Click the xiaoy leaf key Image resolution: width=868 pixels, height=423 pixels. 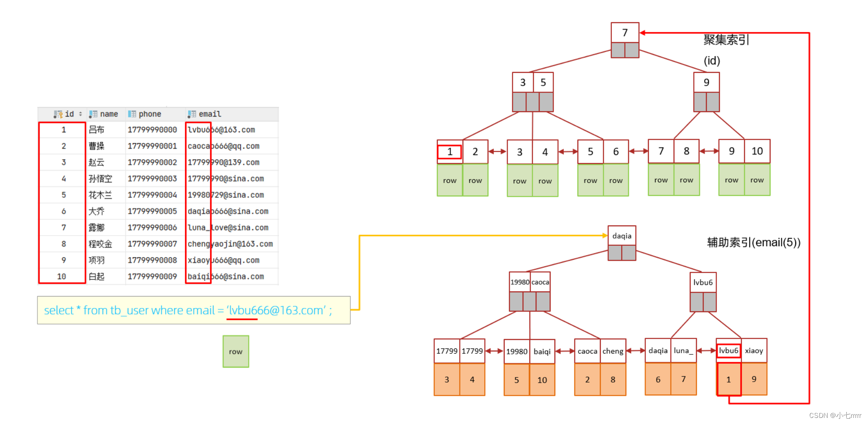[x=754, y=351]
